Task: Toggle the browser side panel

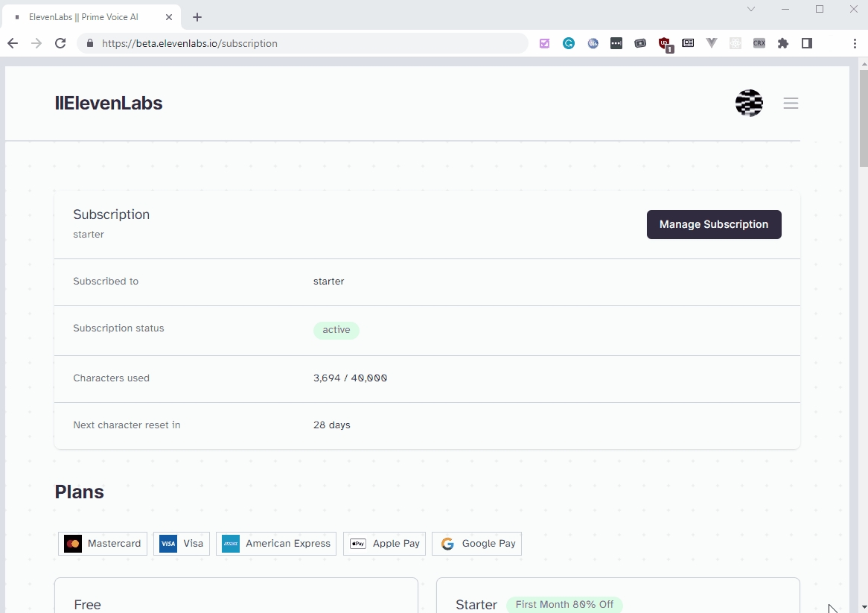Action: click(807, 43)
